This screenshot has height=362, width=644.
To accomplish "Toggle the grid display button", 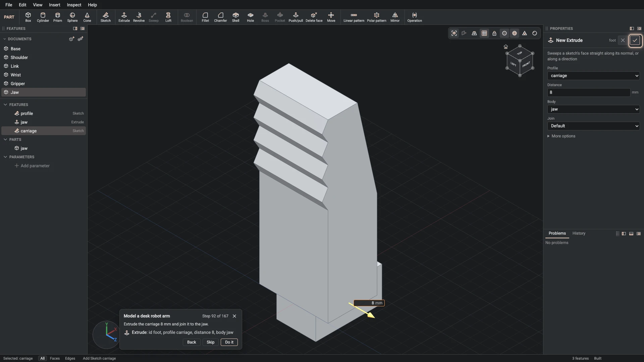I will coord(484,33).
